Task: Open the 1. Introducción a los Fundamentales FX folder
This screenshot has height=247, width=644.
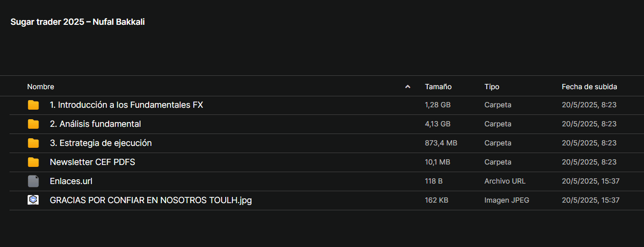Action: coord(126,105)
